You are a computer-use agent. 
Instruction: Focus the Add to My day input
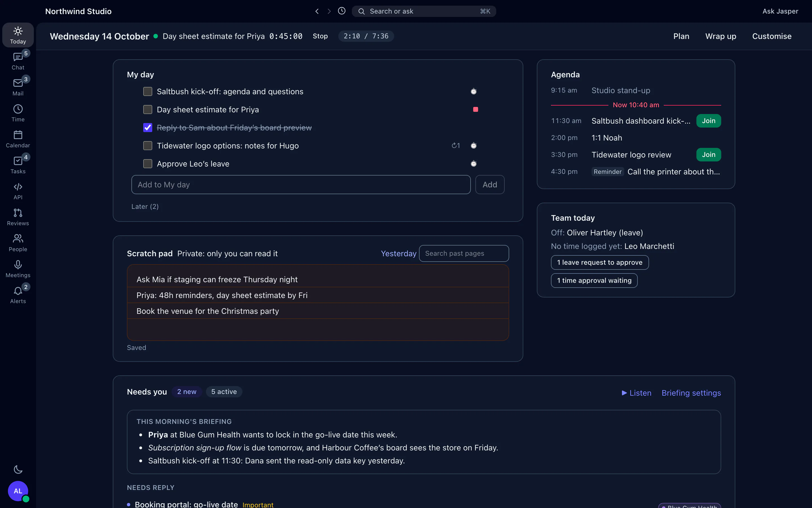click(x=301, y=185)
